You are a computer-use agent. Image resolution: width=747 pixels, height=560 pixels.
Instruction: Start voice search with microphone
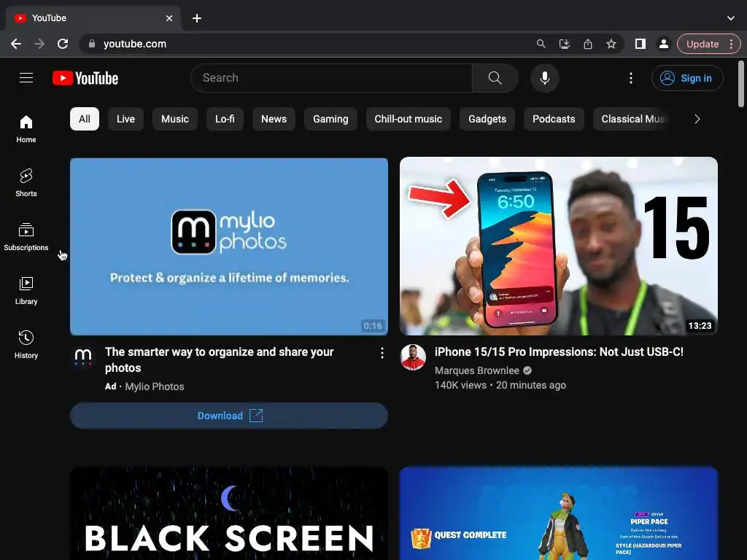(544, 78)
